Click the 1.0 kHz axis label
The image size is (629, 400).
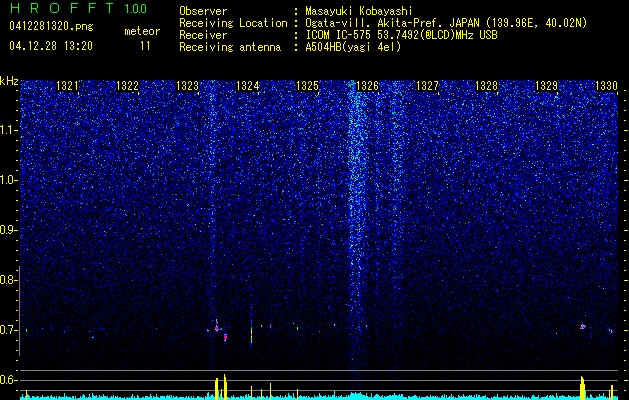tap(8, 180)
